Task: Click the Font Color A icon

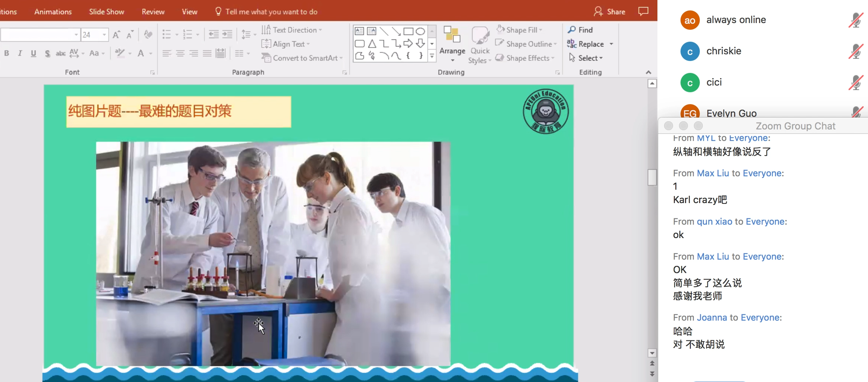Action: click(x=141, y=53)
